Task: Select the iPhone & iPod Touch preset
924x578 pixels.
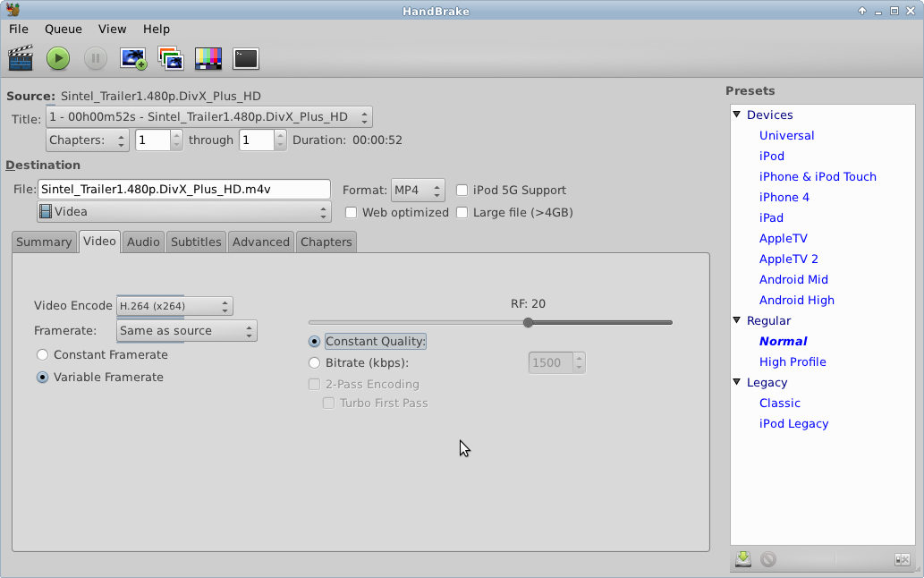Action: (818, 177)
